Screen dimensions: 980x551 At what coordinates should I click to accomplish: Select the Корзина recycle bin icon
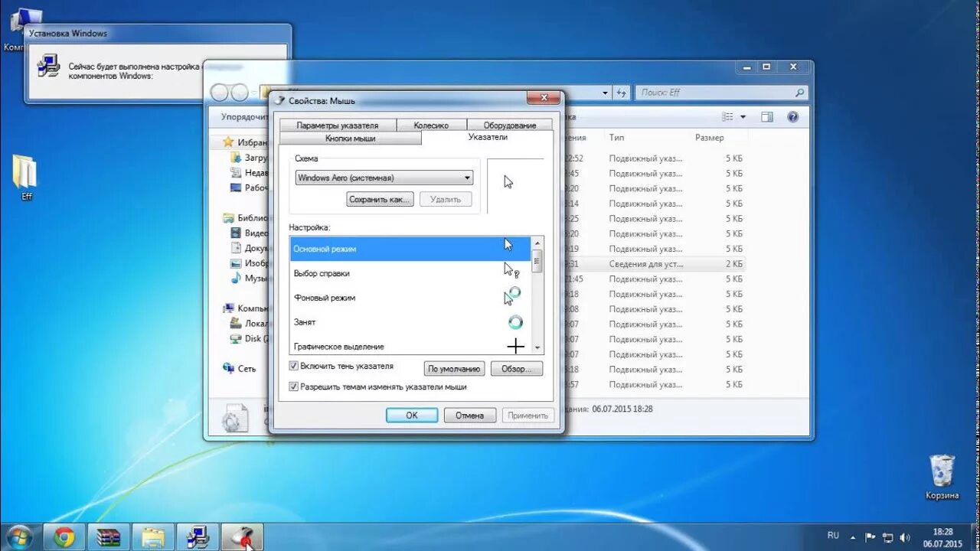(x=942, y=477)
